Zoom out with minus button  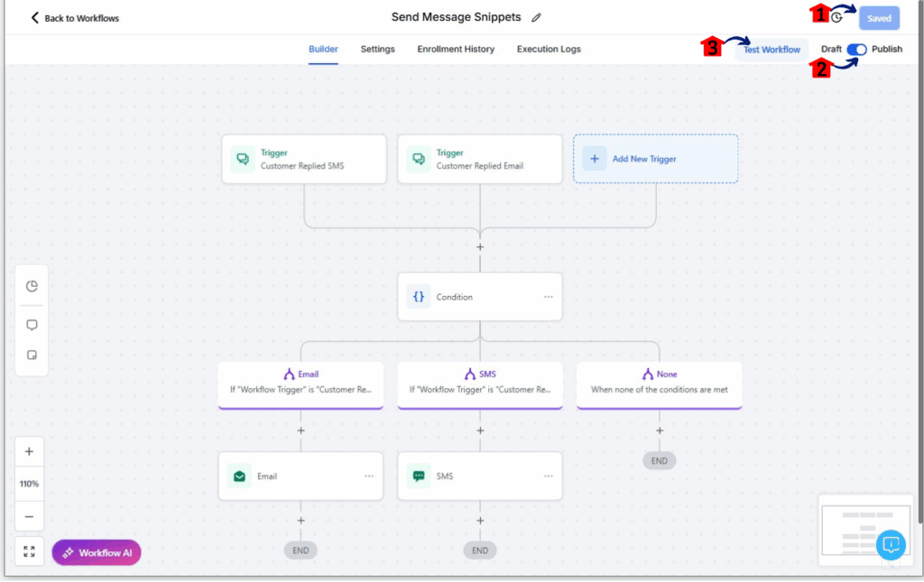(29, 517)
